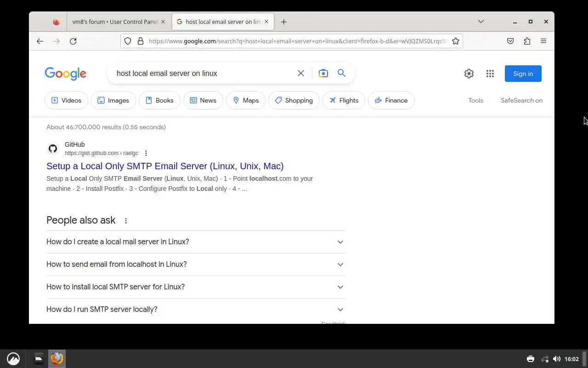The height and width of the screenshot is (368, 588).
Task: Open the 'People also ask' options menu
Action: 125,221
